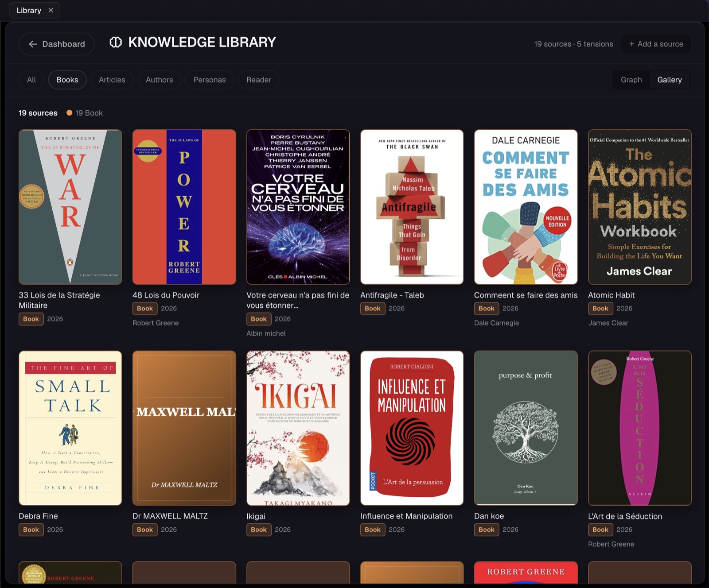Open the Influence et Manipulation cover
The height and width of the screenshot is (588, 709).
point(412,428)
